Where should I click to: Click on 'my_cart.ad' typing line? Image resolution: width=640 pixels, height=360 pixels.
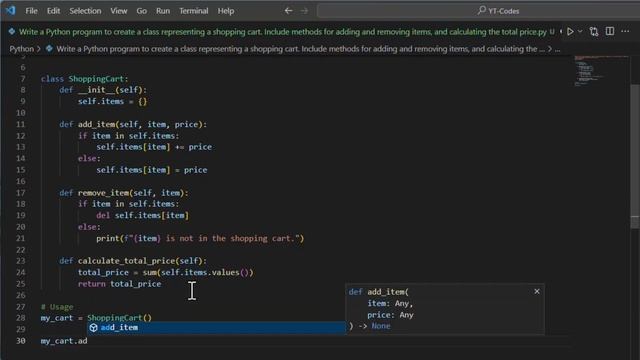(x=64, y=341)
